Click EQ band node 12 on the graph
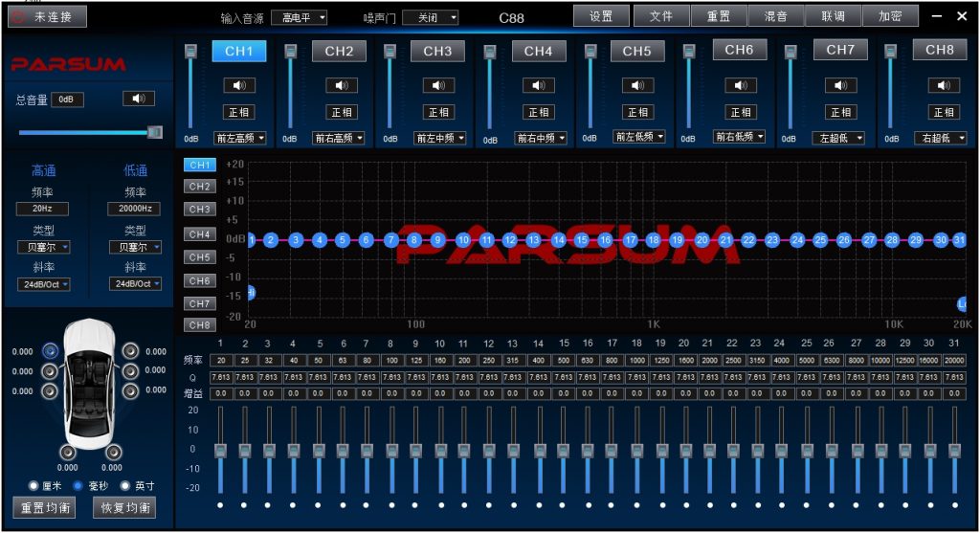 [510, 239]
